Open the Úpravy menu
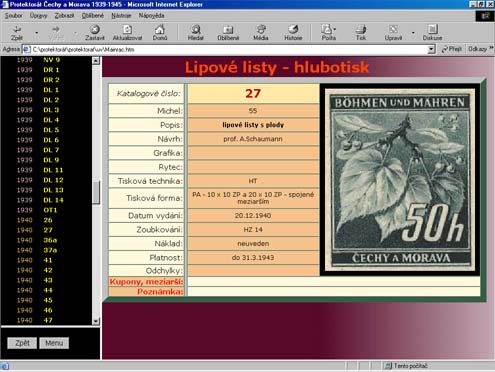Image resolution: width=495 pixels, height=372 pixels. [38, 16]
